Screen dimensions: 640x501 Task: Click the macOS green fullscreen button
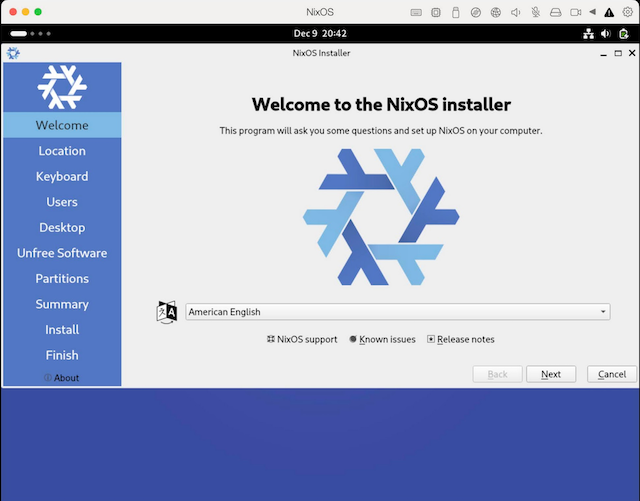(x=38, y=12)
